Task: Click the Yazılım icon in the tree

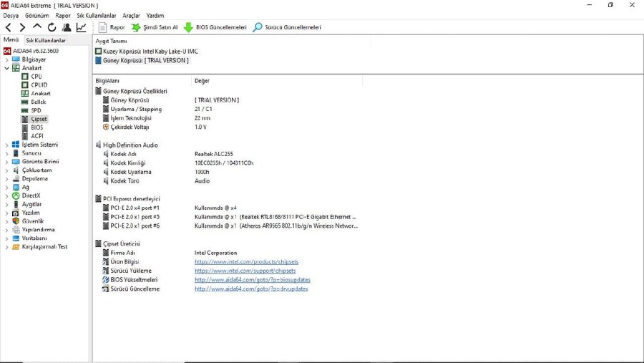Action: tap(16, 213)
